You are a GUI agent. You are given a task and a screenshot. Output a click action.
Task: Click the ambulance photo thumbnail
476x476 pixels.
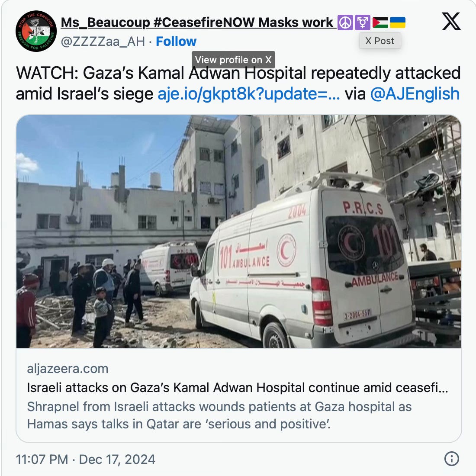click(x=238, y=232)
